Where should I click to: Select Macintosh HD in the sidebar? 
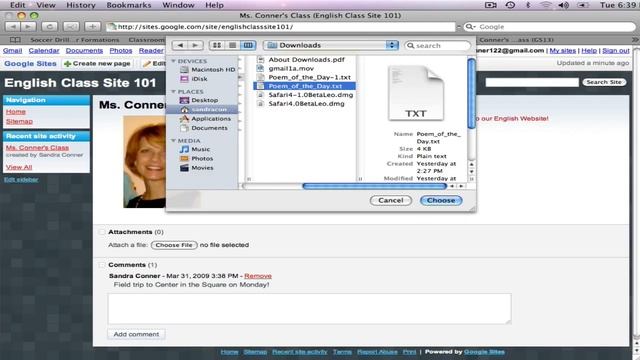(x=208, y=70)
